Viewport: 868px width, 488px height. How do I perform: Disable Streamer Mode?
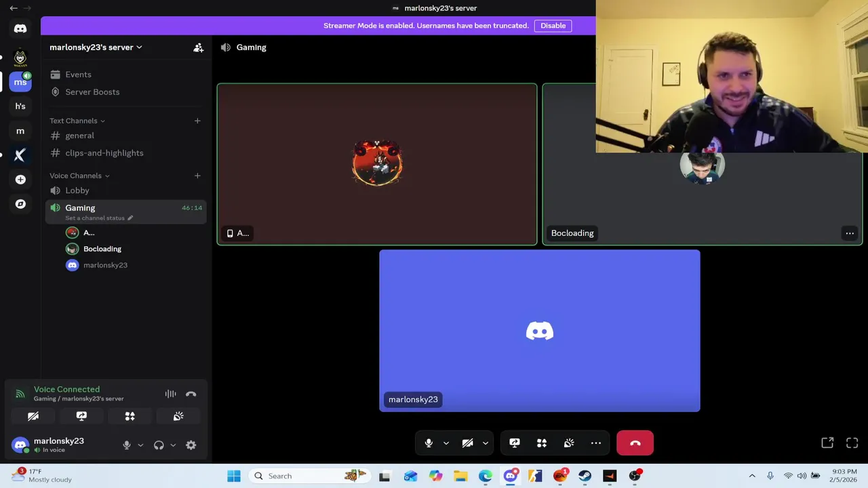tap(553, 26)
